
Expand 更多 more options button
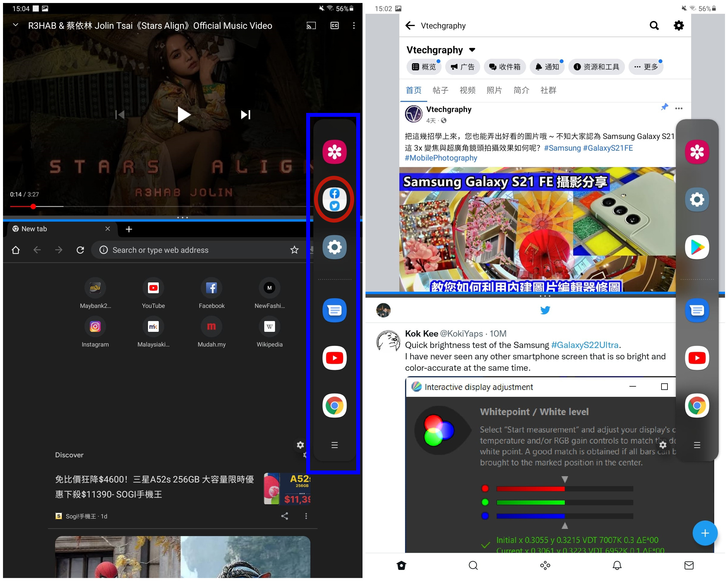point(646,67)
